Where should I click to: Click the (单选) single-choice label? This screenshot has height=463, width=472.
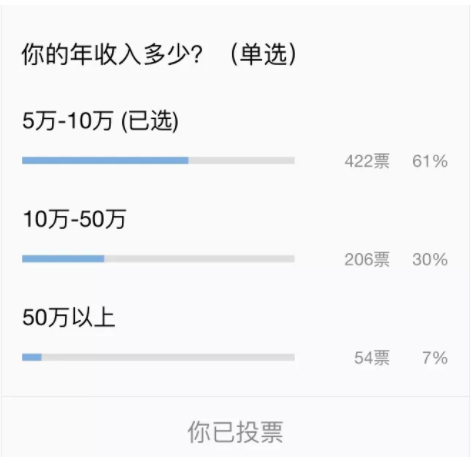[263, 54]
